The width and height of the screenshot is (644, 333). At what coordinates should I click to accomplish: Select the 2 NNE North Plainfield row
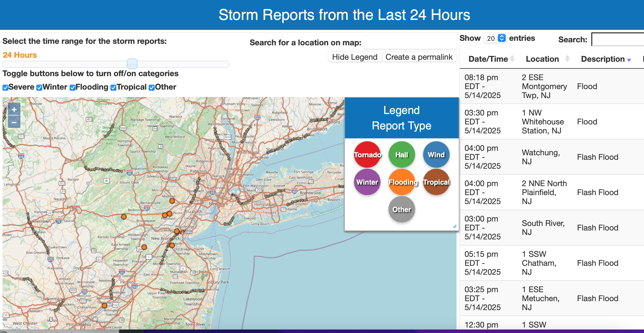(x=552, y=192)
